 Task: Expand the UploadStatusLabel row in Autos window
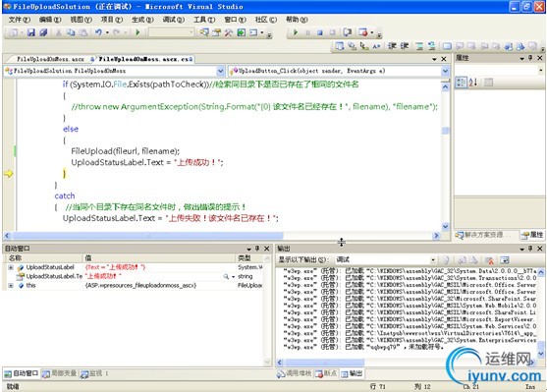[x=11, y=267]
